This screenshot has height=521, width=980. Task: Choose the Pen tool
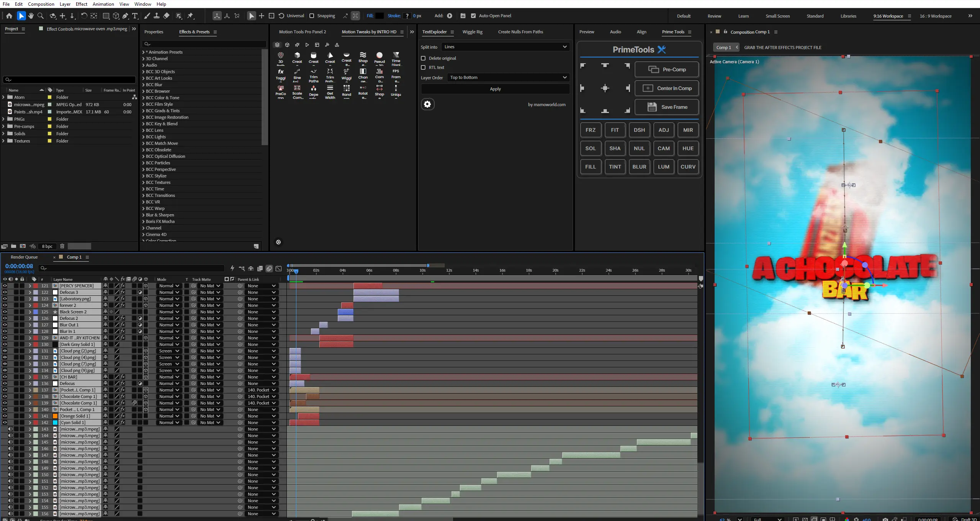pos(125,16)
